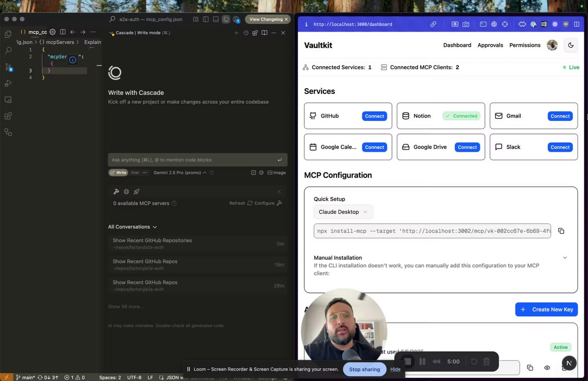Open the Show Recent GitHub Repositories conversation
This screenshot has width=588, height=381.
click(x=198, y=243)
